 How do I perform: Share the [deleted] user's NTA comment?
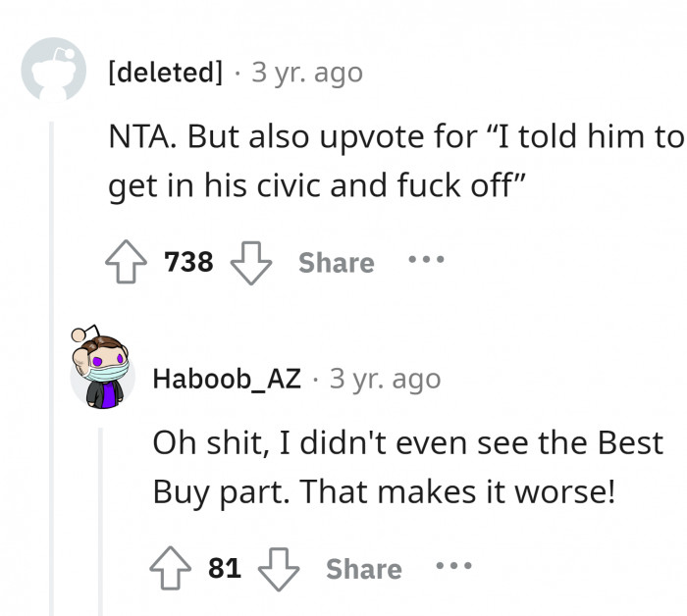[336, 263]
